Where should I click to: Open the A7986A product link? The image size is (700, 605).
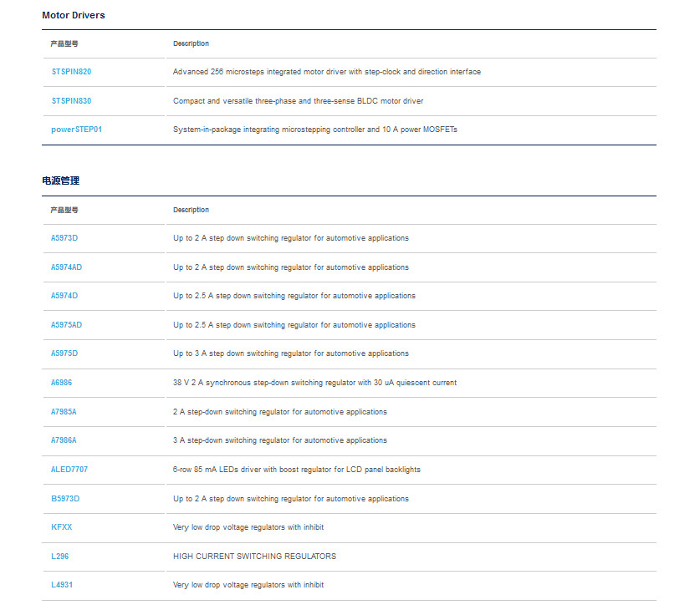point(64,440)
